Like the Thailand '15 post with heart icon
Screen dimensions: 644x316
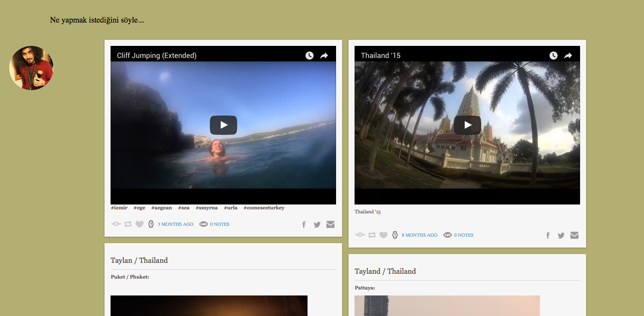pyautogui.click(x=384, y=235)
